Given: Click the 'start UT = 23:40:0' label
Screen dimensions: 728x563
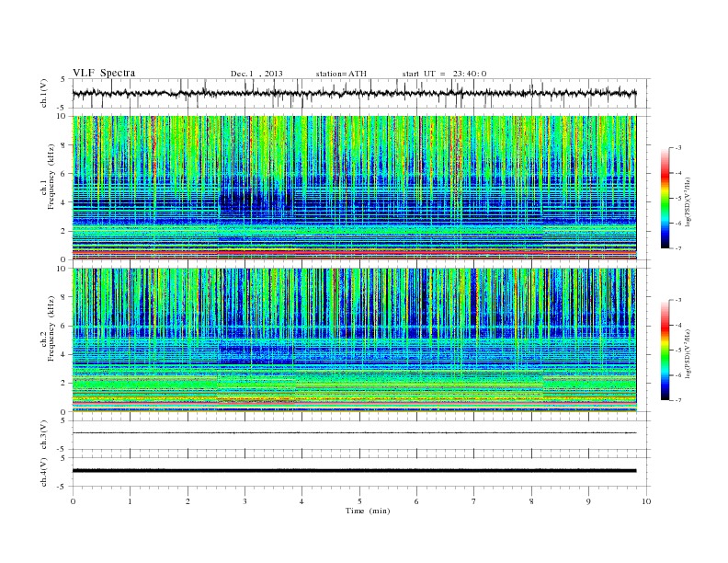Looking at the screenshot, I should click(444, 74).
